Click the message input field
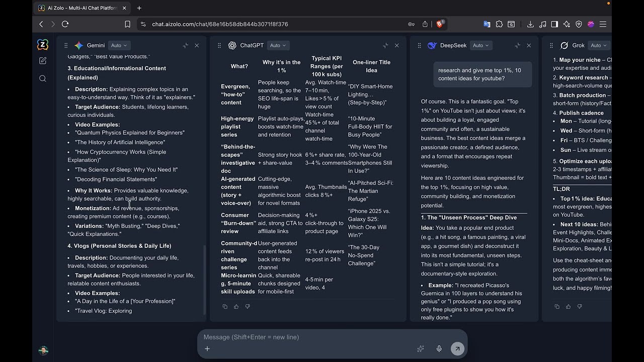 332,337
